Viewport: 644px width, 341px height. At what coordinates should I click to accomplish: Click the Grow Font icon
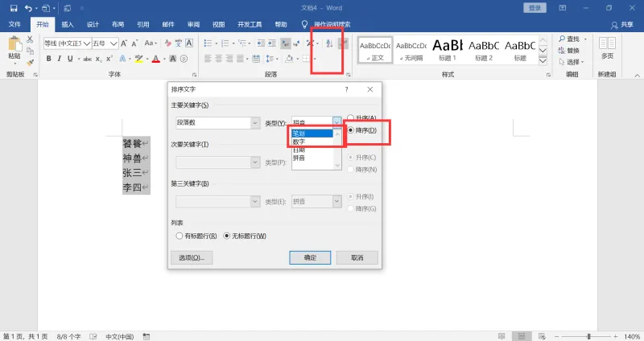(124, 43)
